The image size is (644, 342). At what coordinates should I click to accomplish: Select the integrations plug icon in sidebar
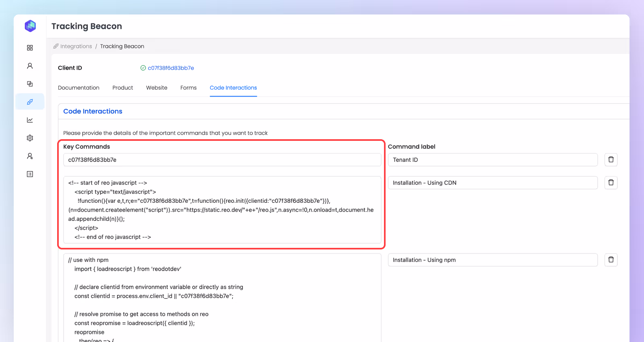pos(30,102)
